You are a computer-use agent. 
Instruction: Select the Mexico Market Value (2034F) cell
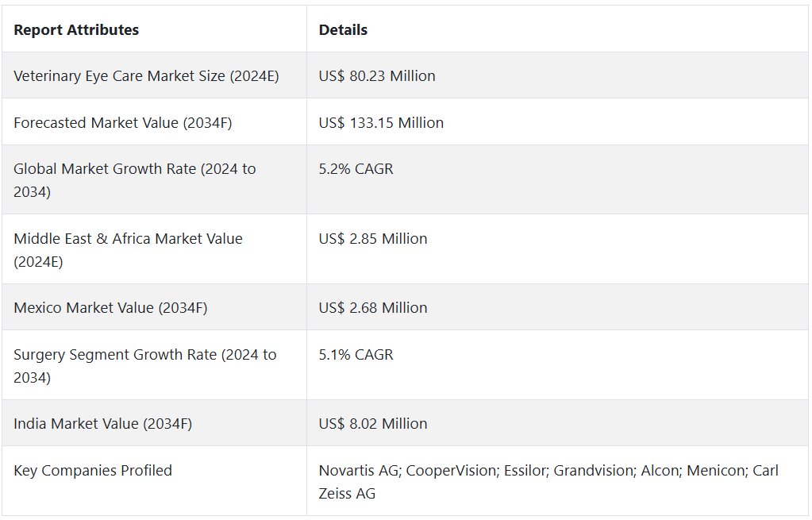(110, 308)
